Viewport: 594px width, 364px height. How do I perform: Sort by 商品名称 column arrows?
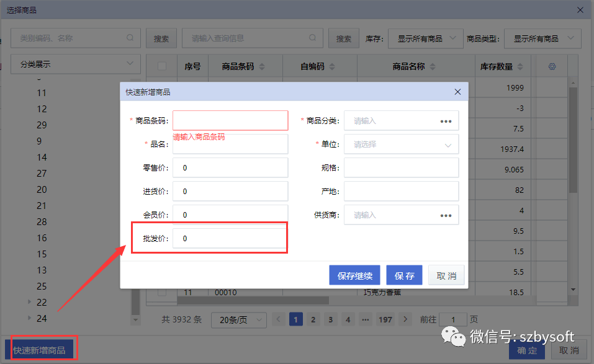(433, 66)
